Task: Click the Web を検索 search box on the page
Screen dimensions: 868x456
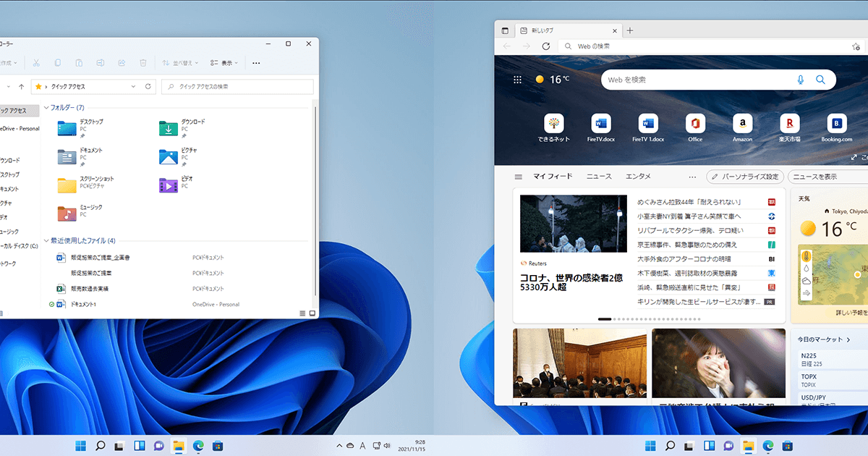Action: coord(718,80)
